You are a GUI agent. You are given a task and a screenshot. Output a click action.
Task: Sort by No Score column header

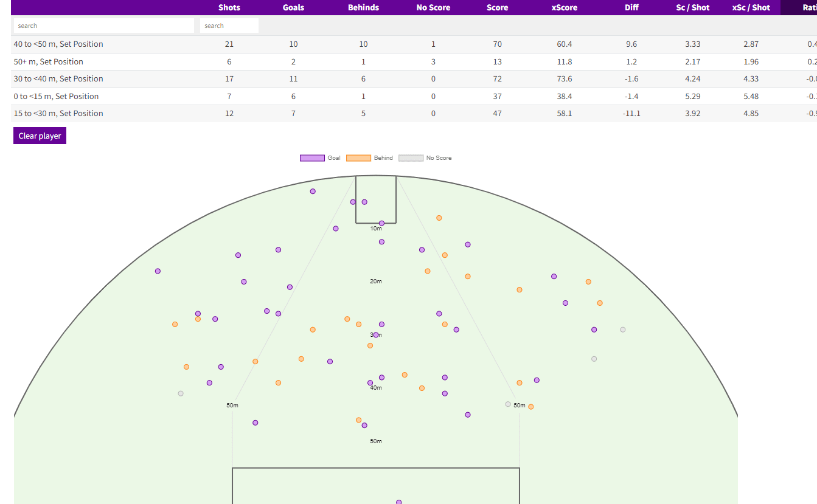[x=433, y=8]
